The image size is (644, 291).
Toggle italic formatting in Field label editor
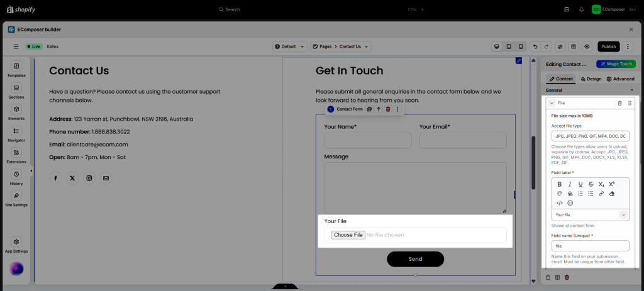pos(570,184)
